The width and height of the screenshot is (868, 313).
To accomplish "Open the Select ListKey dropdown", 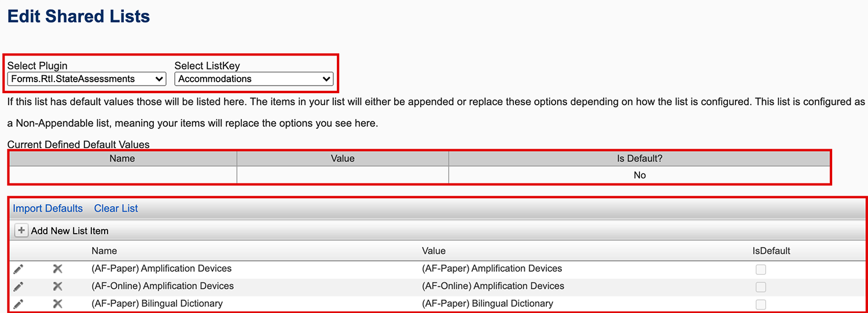I will click(x=253, y=79).
